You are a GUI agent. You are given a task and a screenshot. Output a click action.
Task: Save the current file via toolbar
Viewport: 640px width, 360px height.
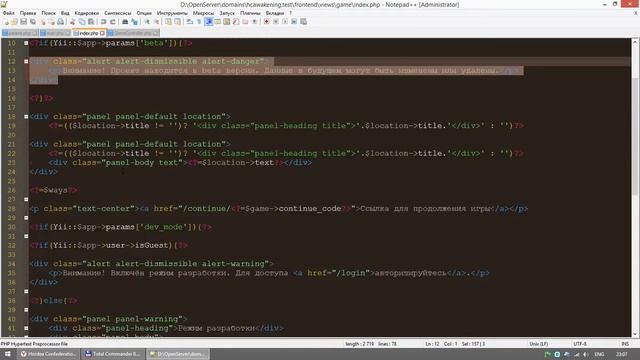(23, 22)
